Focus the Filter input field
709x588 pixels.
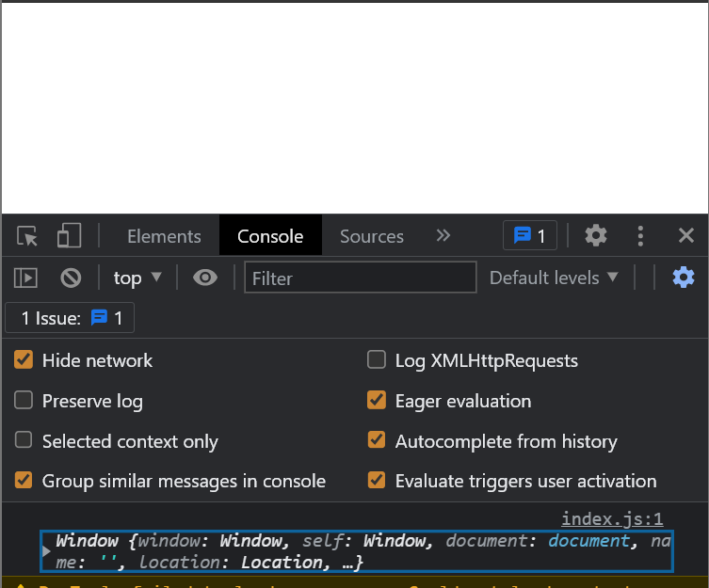pos(361,278)
